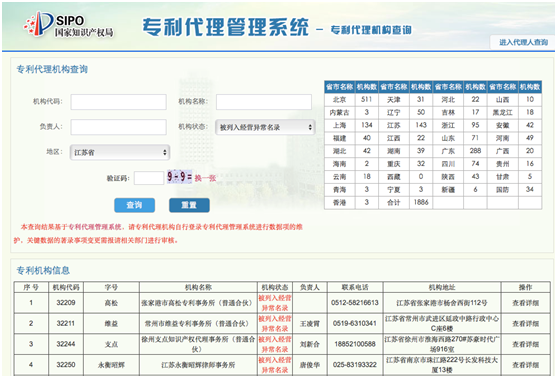Select 机构代码 cell 32211

(66, 323)
